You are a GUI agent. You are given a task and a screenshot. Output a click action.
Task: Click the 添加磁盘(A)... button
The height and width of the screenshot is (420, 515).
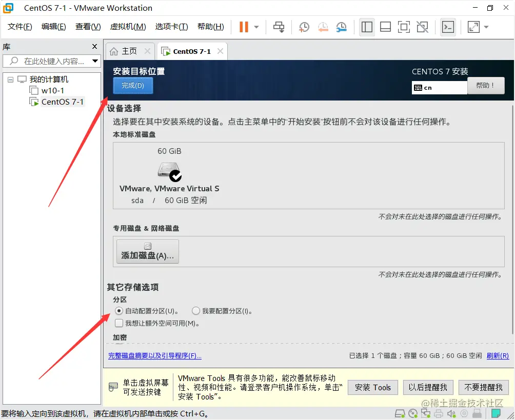click(x=147, y=252)
